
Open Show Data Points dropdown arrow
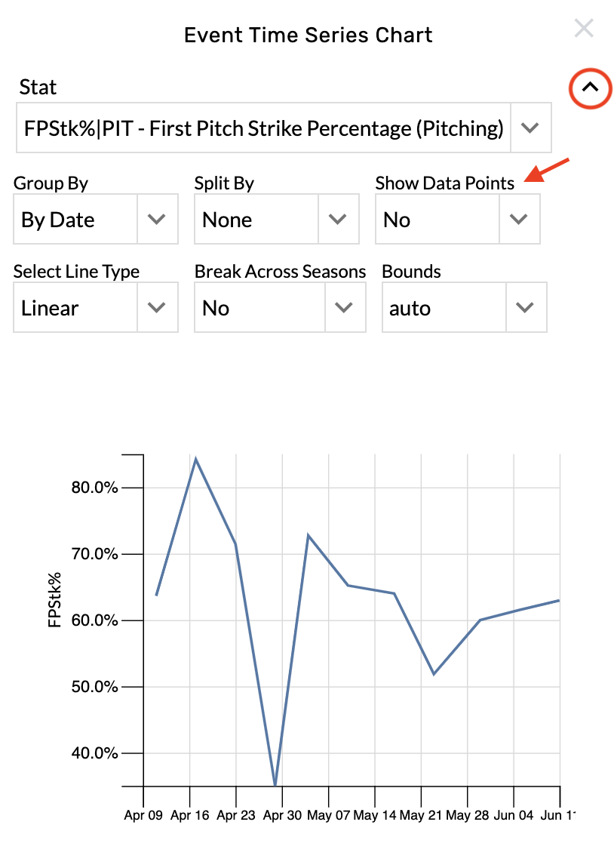519,220
